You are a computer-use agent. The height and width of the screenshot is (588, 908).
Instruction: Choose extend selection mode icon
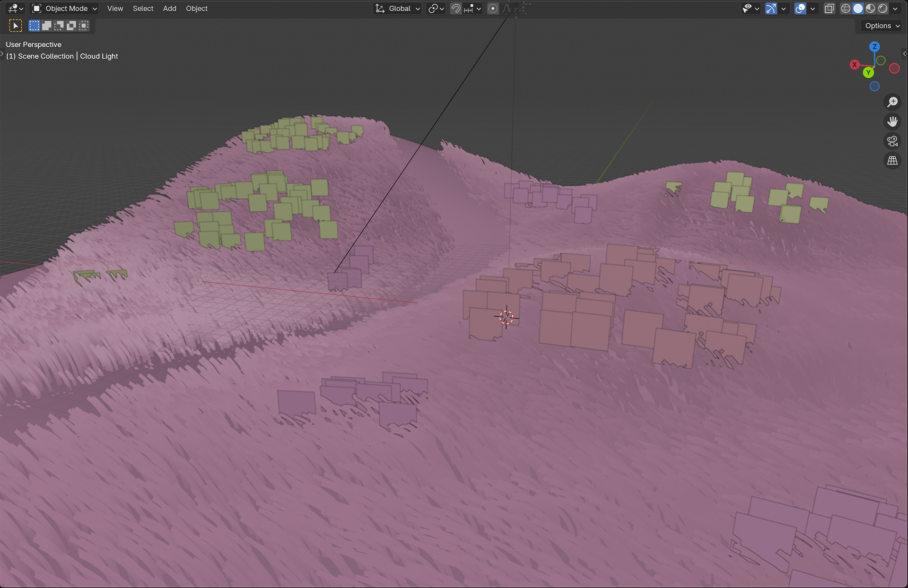pos(47,26)
